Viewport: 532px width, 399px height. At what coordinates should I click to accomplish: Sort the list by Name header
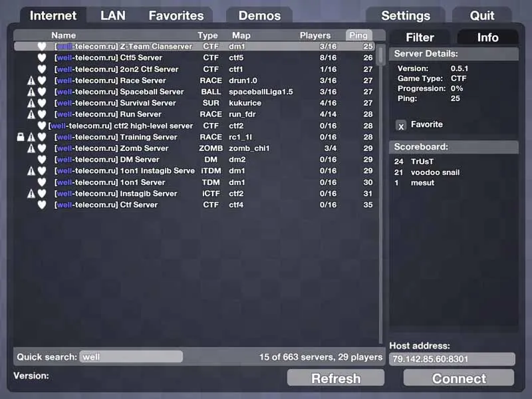click(x=64, y=35)
